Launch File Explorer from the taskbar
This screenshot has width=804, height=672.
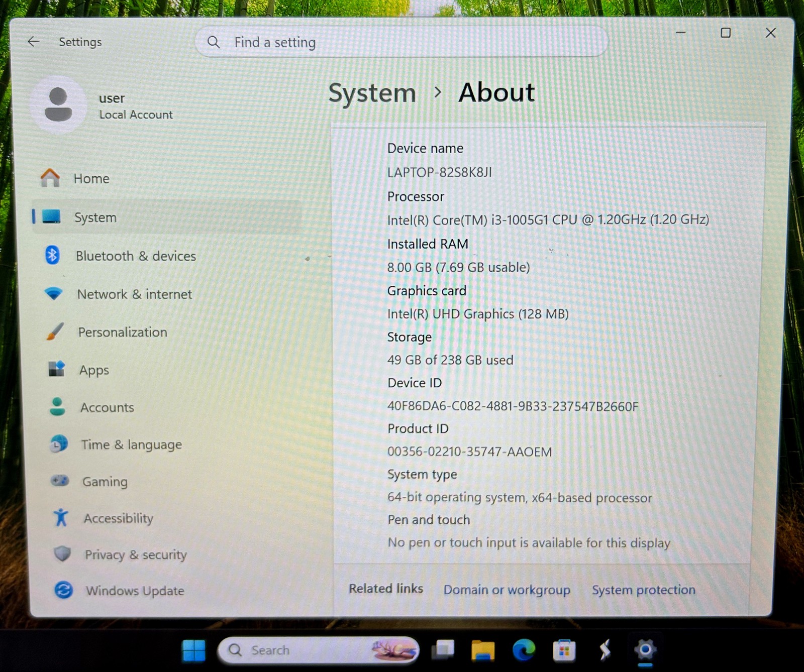pos(483,650)
